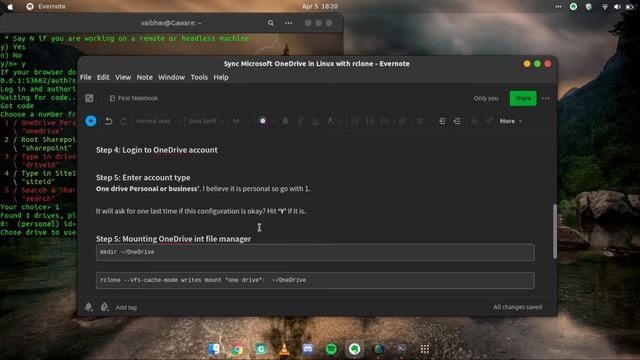Click the terminal window search icon

point(271,23)
